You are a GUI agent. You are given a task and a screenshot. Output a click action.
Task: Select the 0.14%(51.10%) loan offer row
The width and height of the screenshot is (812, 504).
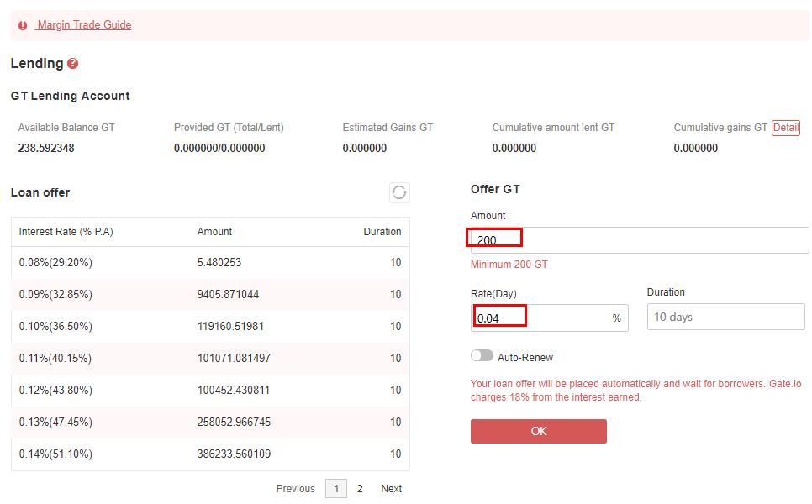[210, 454]
